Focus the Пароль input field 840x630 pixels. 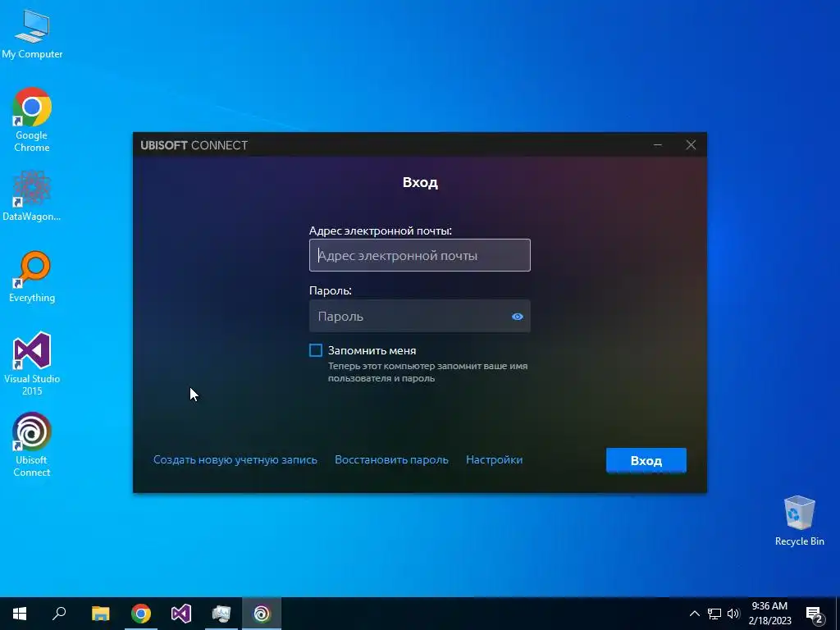(x=419, y=316)
